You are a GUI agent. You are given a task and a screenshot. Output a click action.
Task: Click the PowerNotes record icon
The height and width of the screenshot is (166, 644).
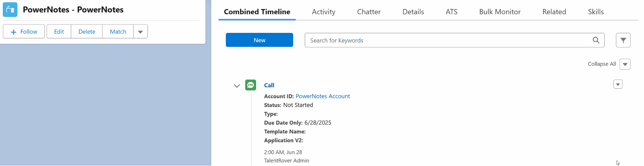tap(10, 10)
